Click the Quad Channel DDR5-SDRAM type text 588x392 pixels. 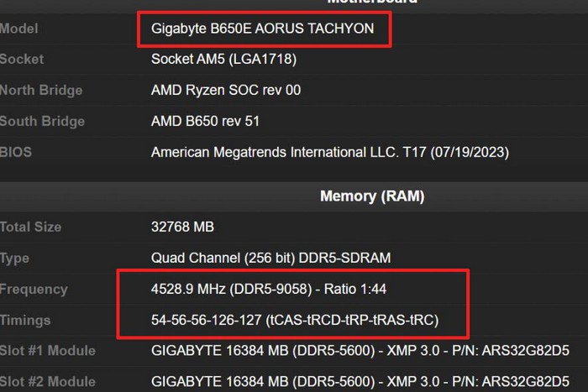[x=270, y=258]
